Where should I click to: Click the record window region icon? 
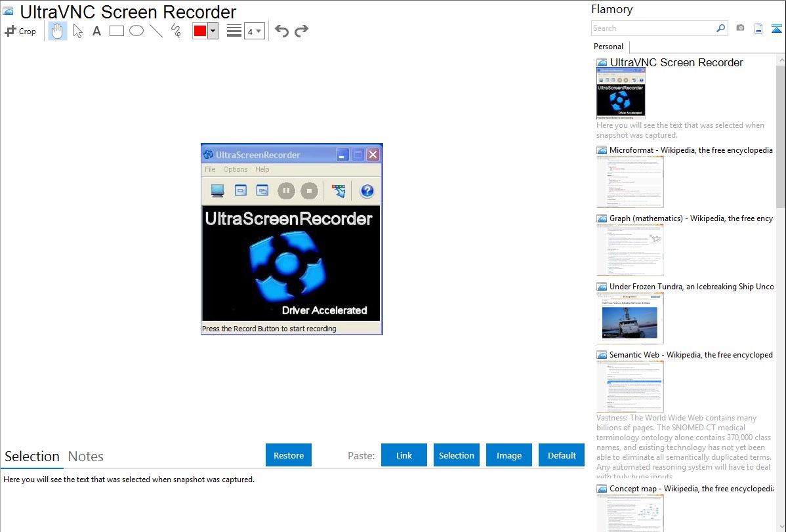[241, 190]
